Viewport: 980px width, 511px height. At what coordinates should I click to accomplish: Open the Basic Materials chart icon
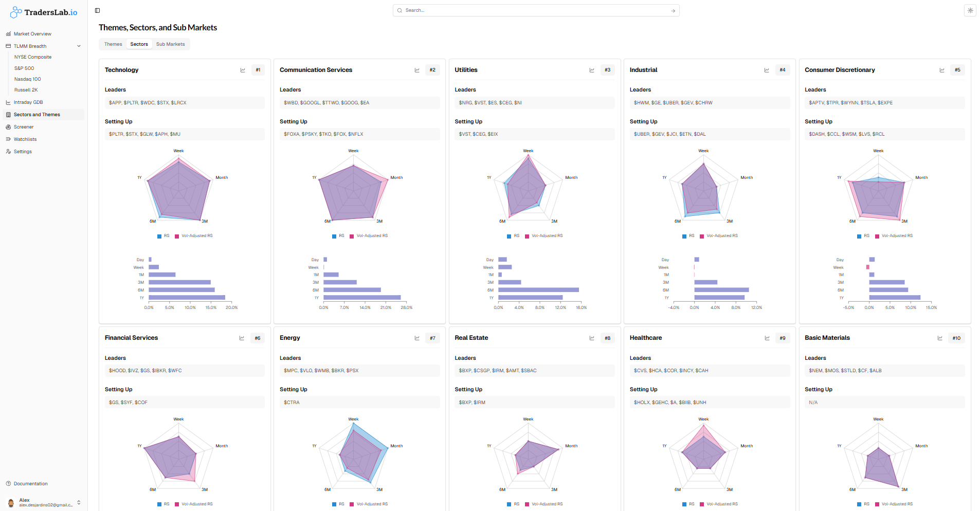940,338
